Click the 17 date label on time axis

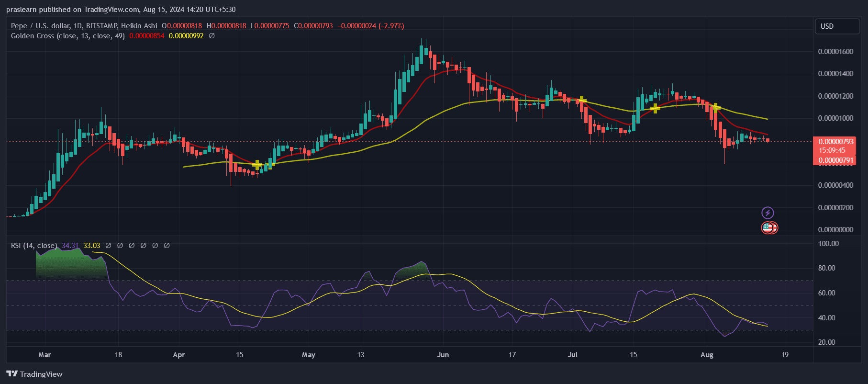(x=512, y=355)
